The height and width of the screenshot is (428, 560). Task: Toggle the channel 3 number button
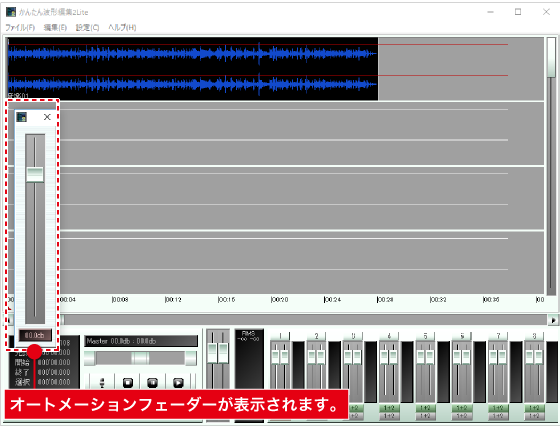click(353, 336)
